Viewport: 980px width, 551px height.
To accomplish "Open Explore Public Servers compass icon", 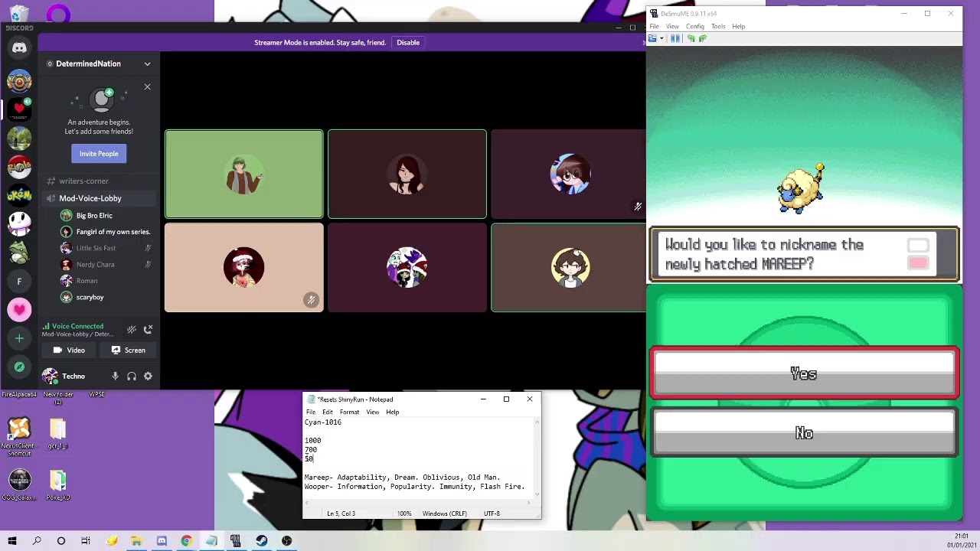I will (x=19, y=367).
